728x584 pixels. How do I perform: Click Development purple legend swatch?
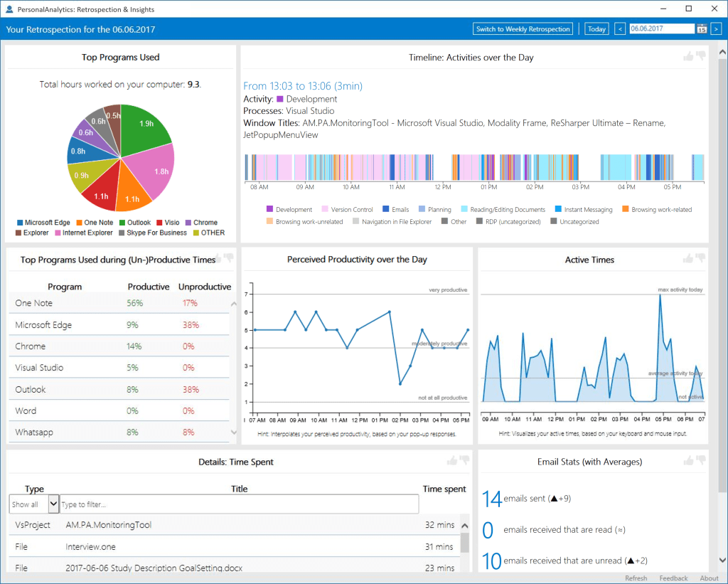(x=269, y=209)
